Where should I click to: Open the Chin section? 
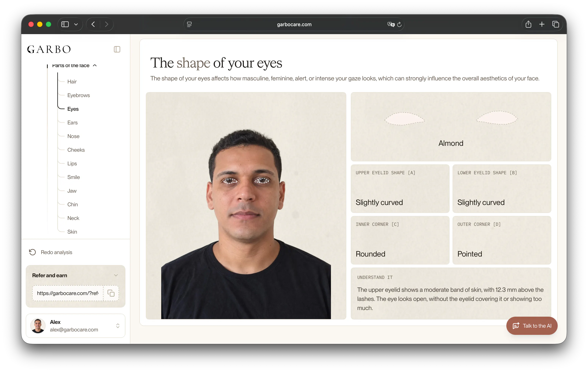73,205
